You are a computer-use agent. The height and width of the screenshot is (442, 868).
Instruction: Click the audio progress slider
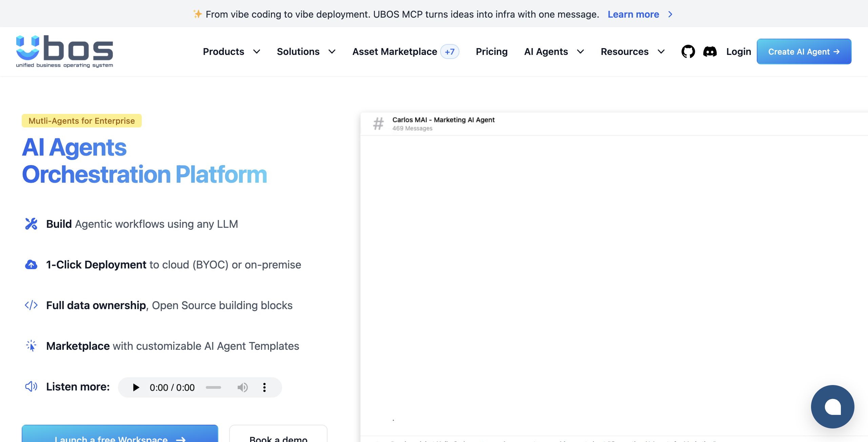[213, 387]
